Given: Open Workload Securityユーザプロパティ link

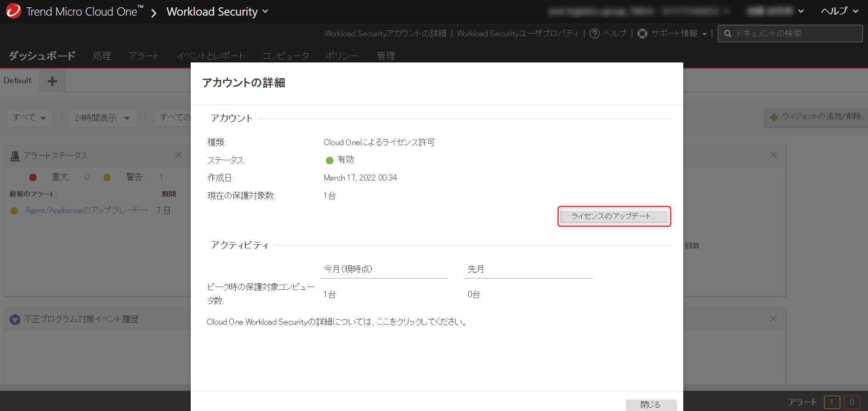Looking at the screenshot, I should point(518,34).
